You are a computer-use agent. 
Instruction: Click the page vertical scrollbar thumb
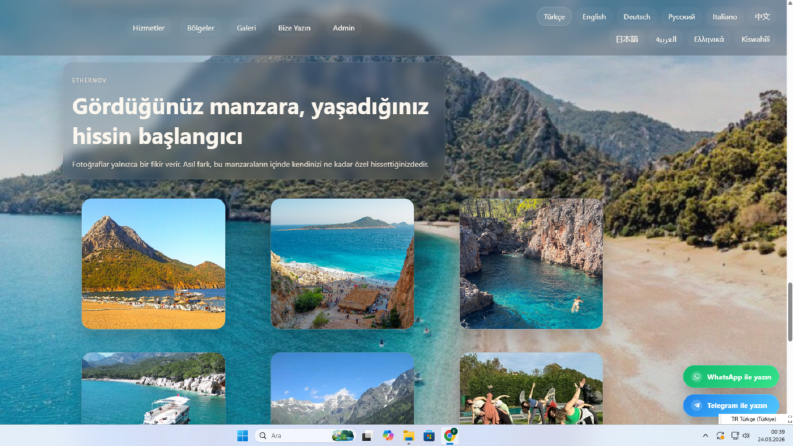pos(789,312)
